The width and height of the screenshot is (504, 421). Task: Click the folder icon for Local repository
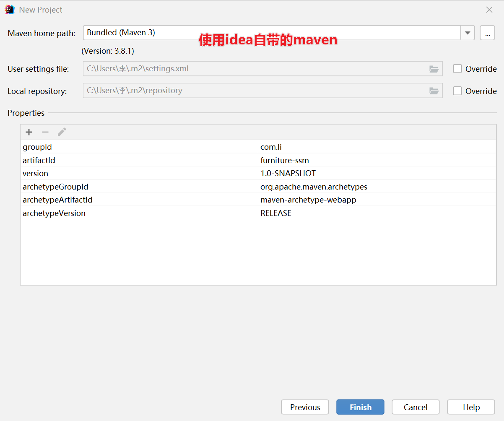coord(434,91)
